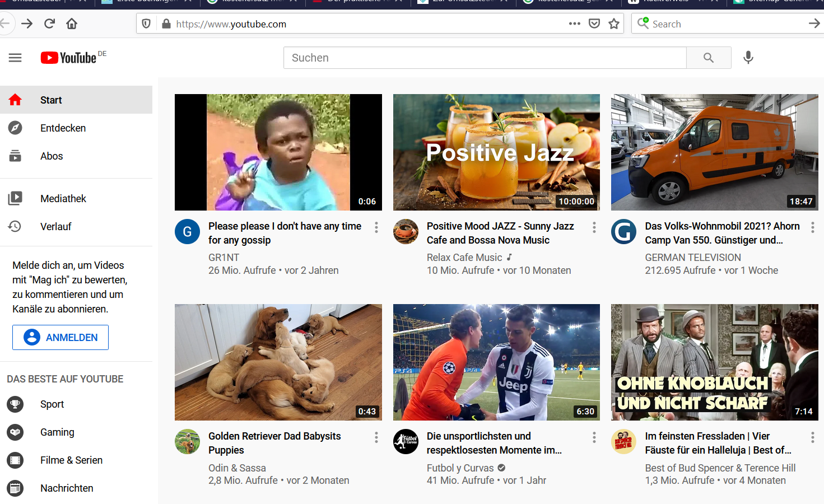Open the 'Ohne Knoblauch' Bud Spencer thumbnail
Image resolution: width=824 pixels, height=504 pixels.
click(x=715, y=362)
